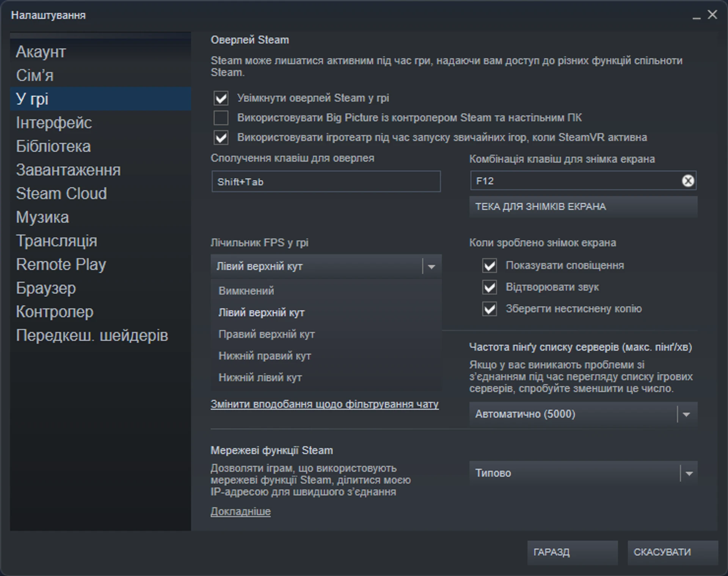Toggle the ігротеатр SteamVR checkbox
Screen dimensions: 728x576
click(221, 137)
